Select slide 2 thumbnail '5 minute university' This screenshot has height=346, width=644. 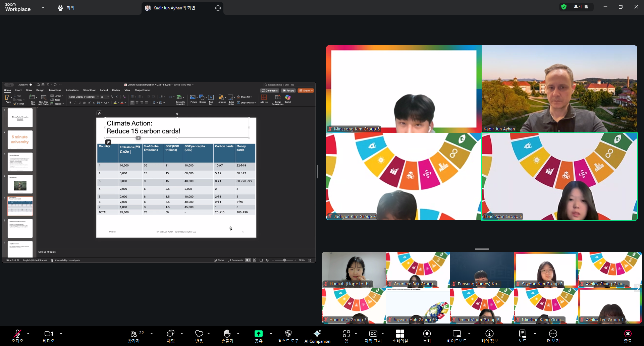point(20,139)
